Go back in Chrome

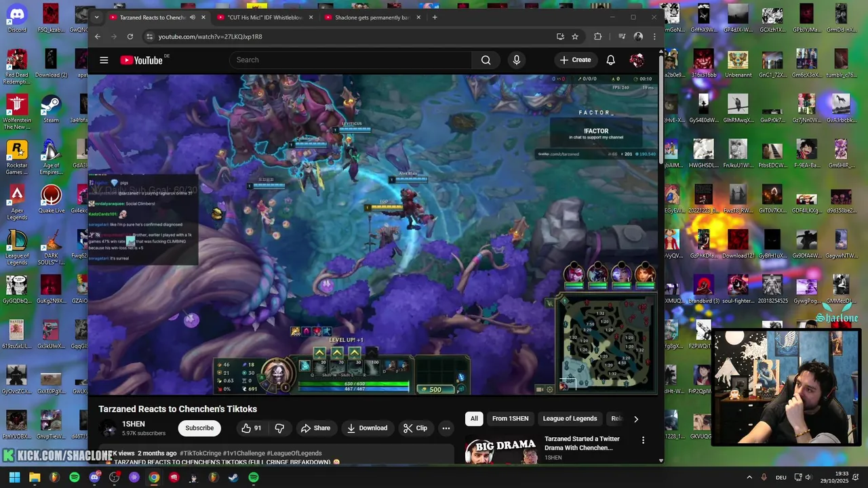[x=98, y=37]
